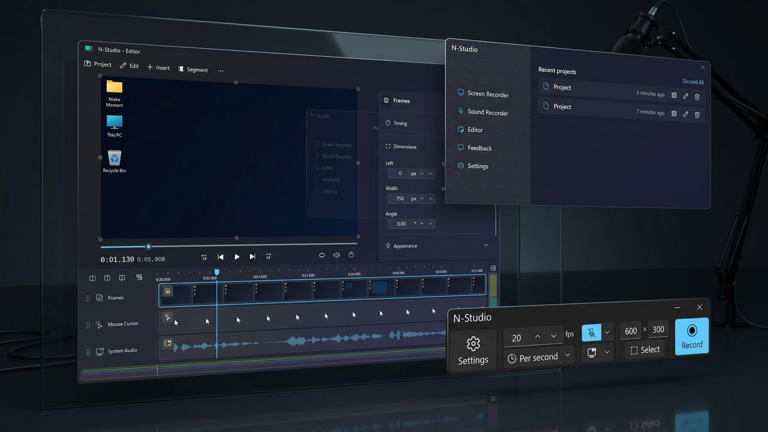
Task: Jump to the last frame
Action: click(x=268, y=257)
